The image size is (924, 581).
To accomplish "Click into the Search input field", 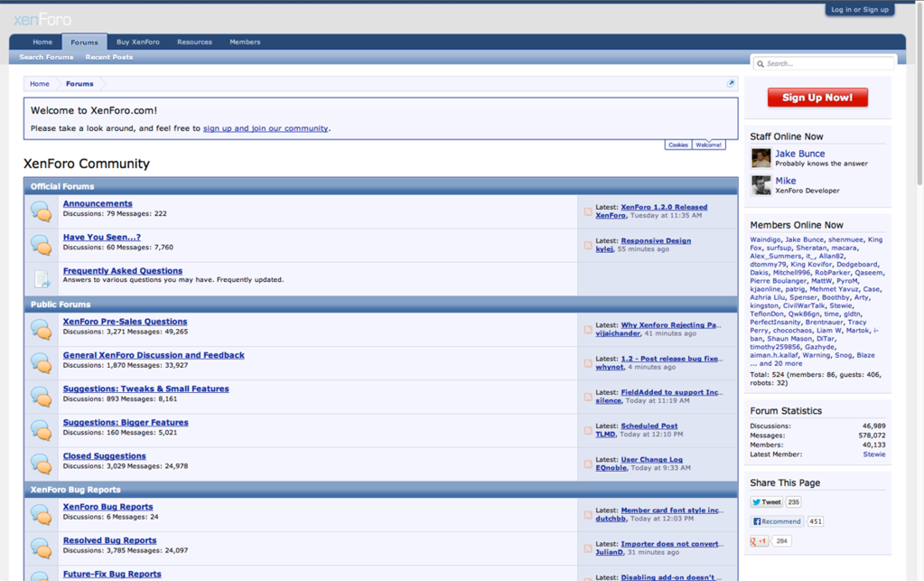I will pyautogui.click(x=826, y=63).
